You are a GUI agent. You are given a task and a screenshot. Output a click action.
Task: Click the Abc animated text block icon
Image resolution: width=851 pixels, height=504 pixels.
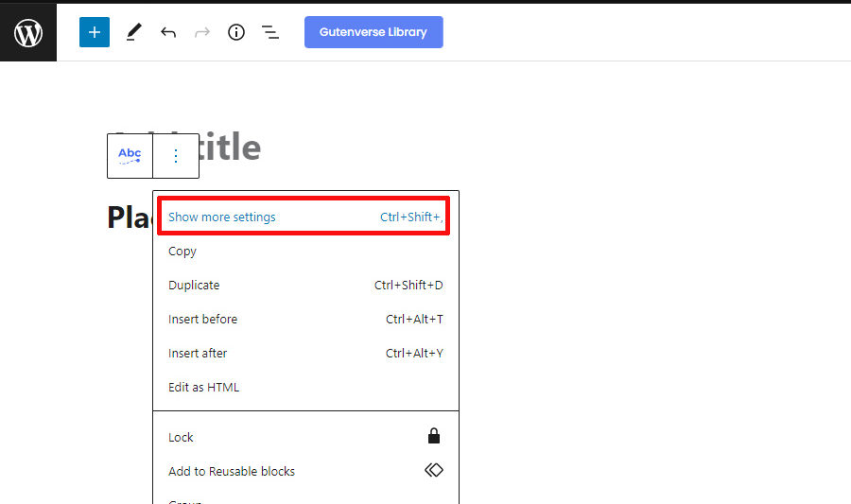point(130,156)
